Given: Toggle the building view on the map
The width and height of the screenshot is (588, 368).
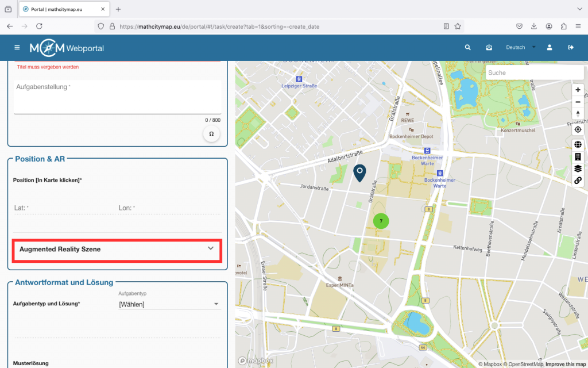Looking at the screenshot, I should tap(578, 157).
